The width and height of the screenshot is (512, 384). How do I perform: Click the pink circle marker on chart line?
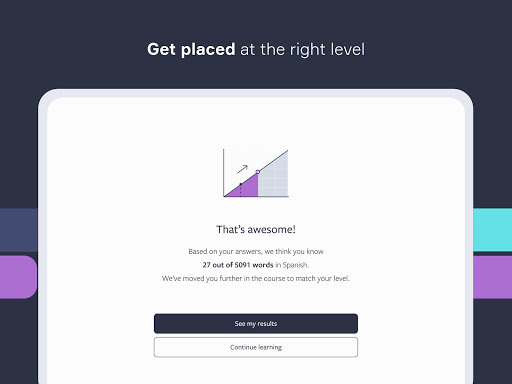pos(258,172)
